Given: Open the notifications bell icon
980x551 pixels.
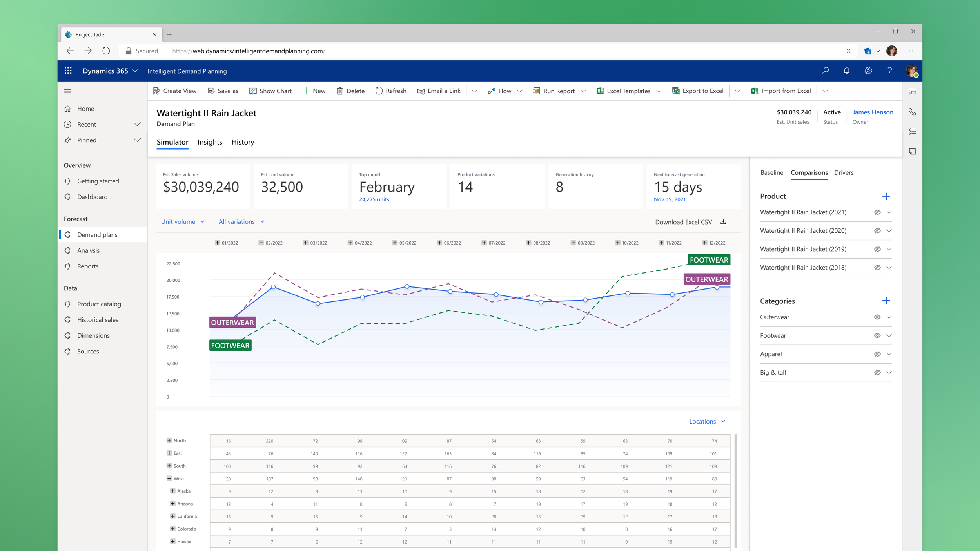Looking at the screenshot, I should click(x=847, y=71).
